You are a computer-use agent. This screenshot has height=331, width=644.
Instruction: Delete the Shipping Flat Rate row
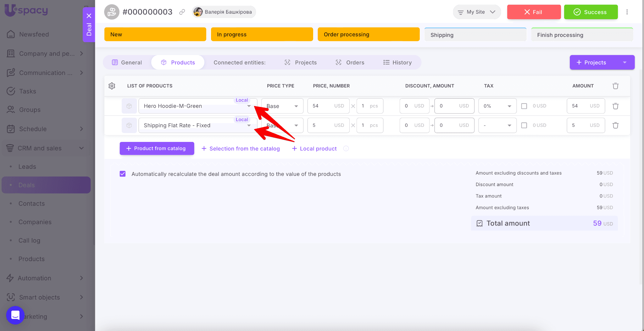tap(615, 125)
